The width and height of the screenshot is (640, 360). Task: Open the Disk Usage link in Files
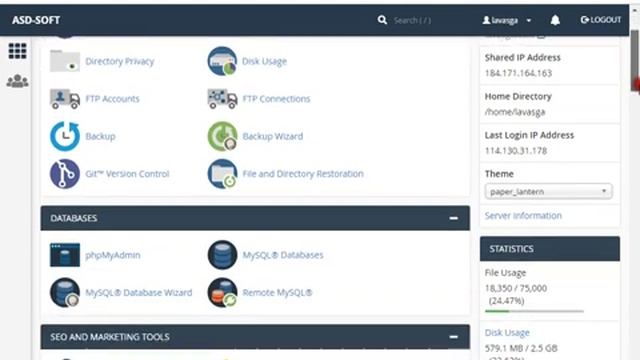[x=264, y=61]
